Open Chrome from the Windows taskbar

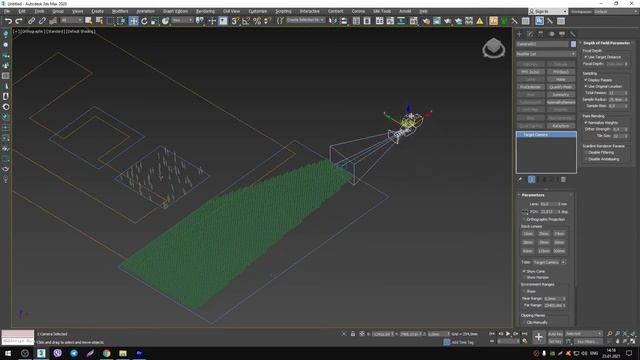[x=107, y=353]
